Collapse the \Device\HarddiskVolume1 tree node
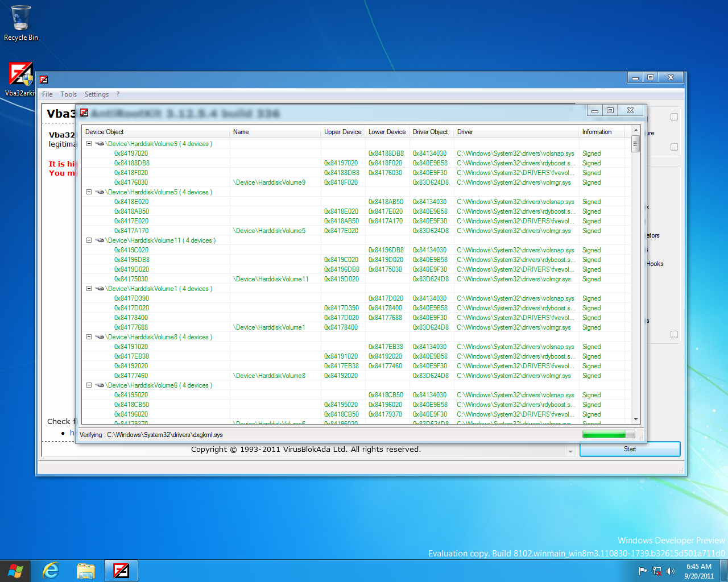Viewport: 728px width, 582px height. (89, 289)
